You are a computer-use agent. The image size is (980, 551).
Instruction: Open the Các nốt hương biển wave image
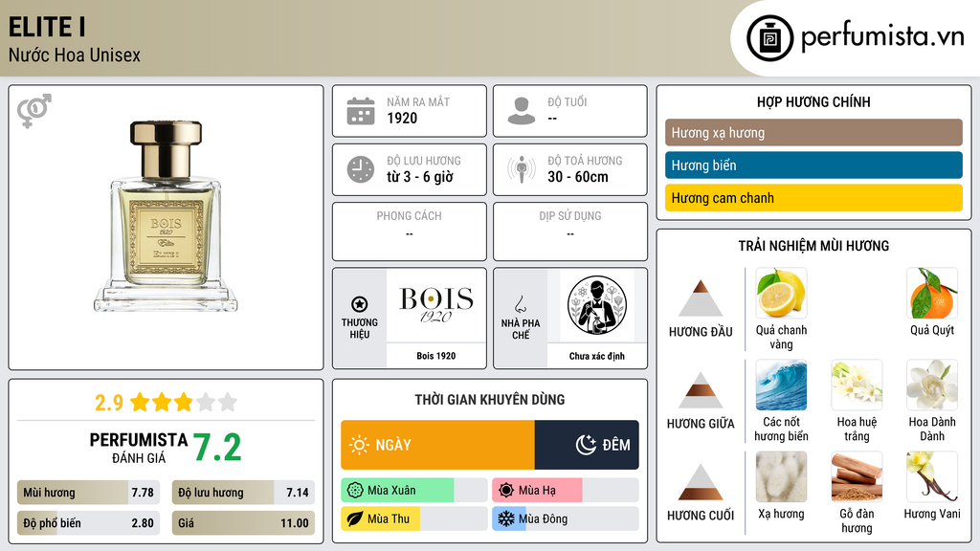(x=781, y=386)
